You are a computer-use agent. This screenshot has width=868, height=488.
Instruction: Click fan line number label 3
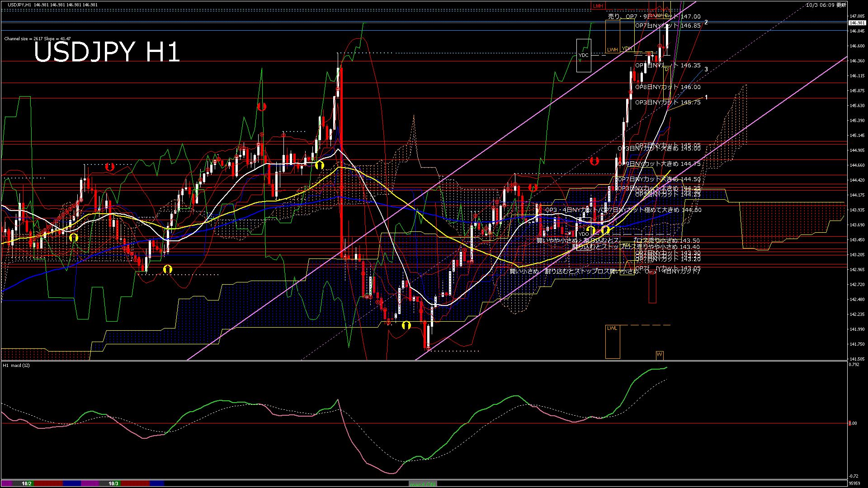point(706,69)
